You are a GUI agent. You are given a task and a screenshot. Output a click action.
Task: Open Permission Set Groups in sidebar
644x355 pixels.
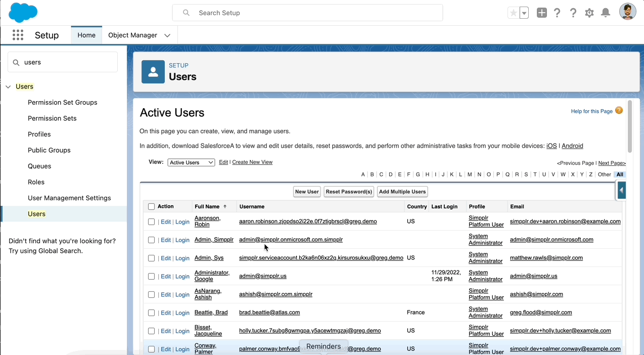click(63, 103)
